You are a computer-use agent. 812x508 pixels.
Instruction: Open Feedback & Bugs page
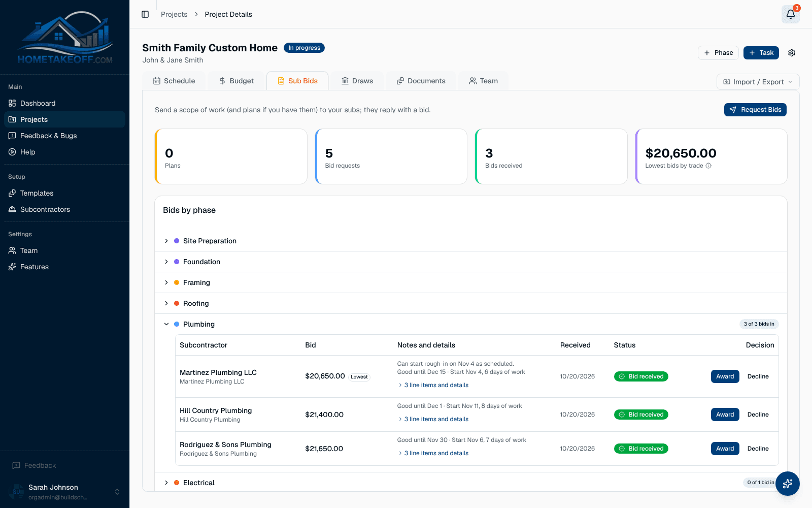65,136
